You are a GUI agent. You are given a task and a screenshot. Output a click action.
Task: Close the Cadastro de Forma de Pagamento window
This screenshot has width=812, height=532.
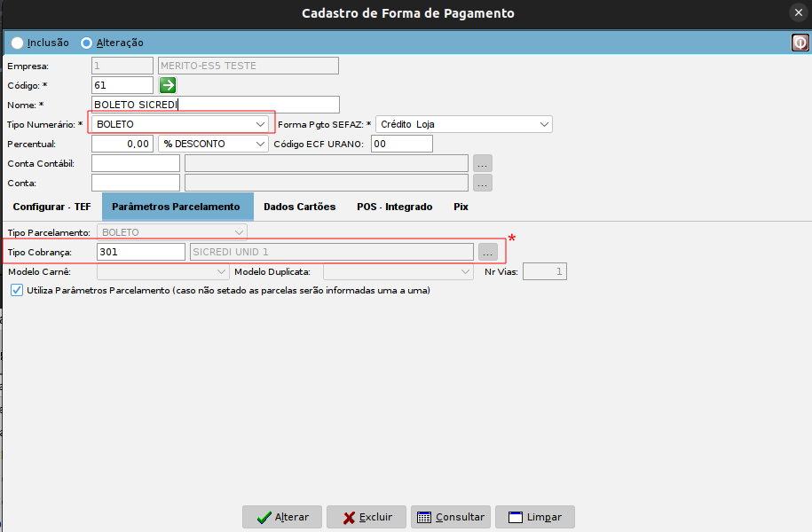pyautogui.click(x=798, y=12)
